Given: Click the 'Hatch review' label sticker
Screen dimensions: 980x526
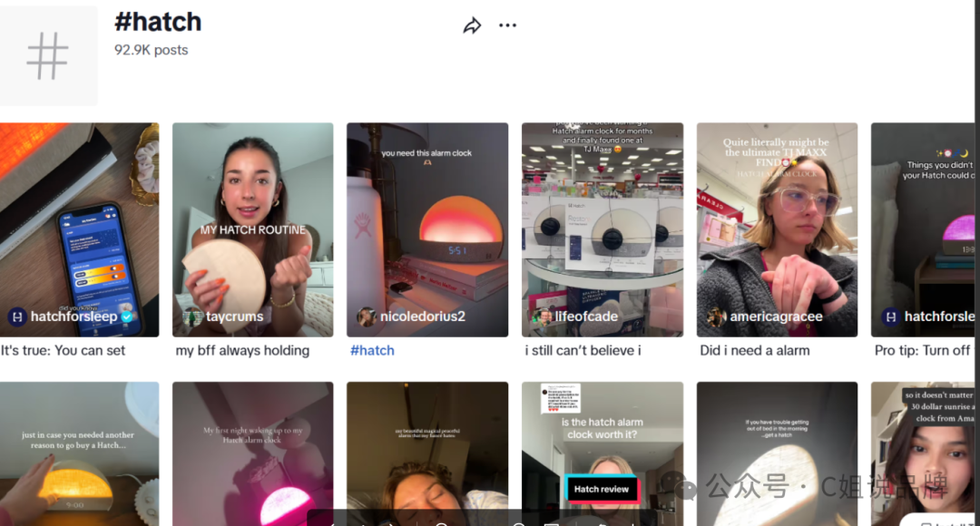Looking at the screenshot, I should [602, 489].
